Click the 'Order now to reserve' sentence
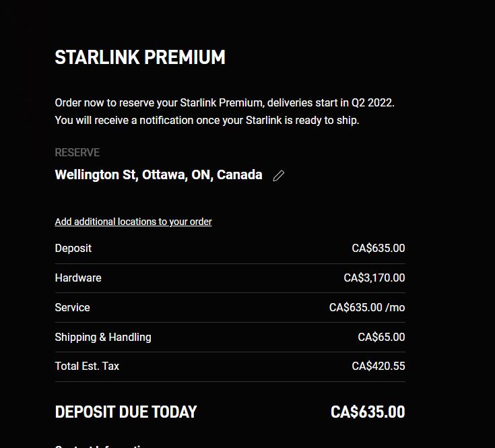Image resolution: width=495 pixels, height=448 pixels. pyautogui.click(x=224, y=103)
